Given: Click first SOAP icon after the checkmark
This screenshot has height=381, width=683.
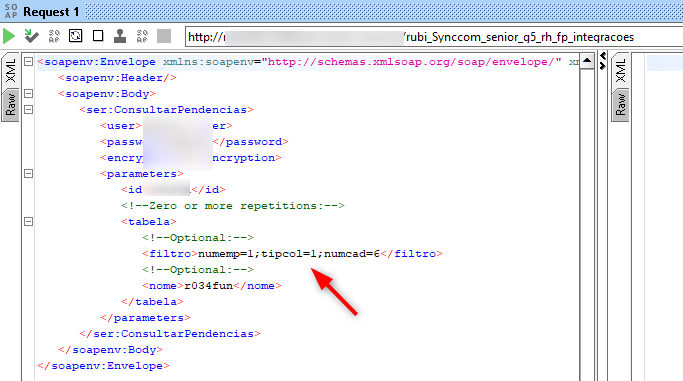Looking at the screenshot, I should (54, 36).
